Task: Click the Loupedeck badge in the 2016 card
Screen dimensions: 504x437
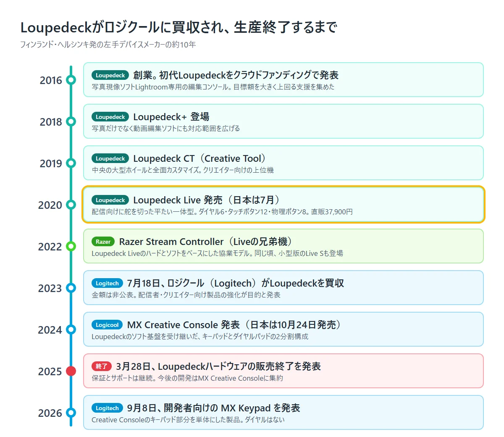Action: click(110, 75)
